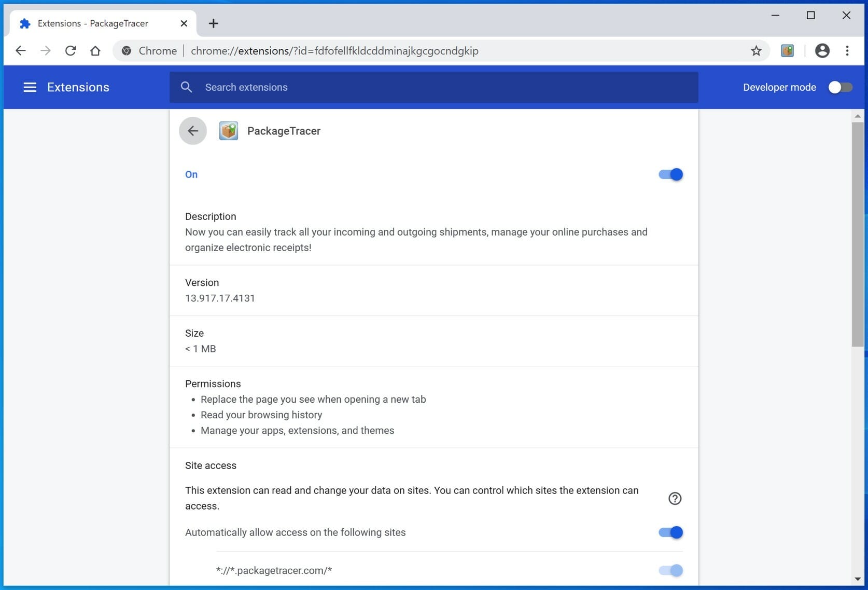Reload the current page
This screenshot has width=868, height=590.
(x=71, y=51)
